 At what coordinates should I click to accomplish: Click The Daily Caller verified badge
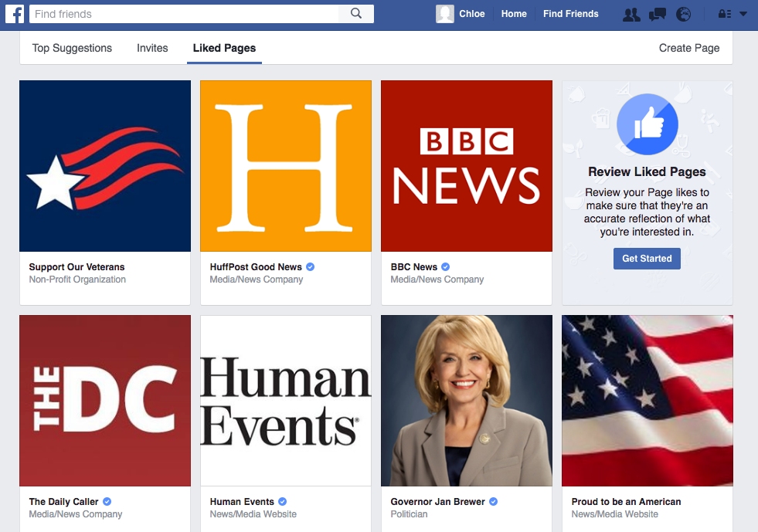point(107,502)
